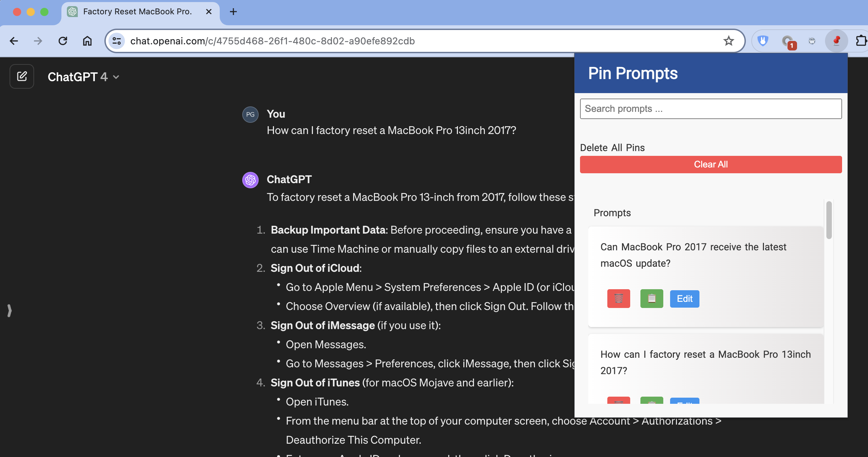
Task: Bookmark this page with the star icon
Action: point(728,41)
